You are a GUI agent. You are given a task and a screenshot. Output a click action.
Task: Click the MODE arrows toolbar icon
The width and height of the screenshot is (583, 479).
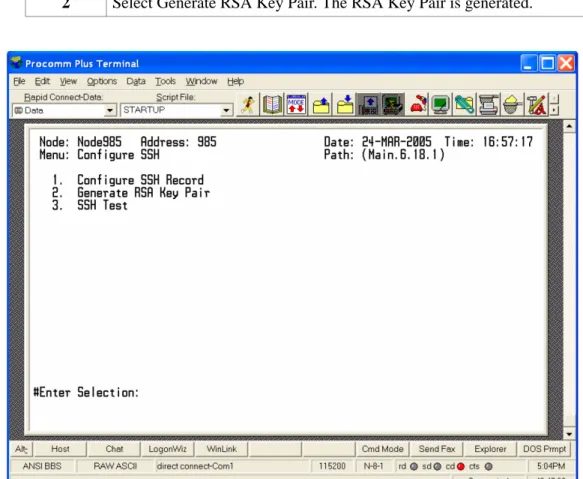tap(296, 104)
